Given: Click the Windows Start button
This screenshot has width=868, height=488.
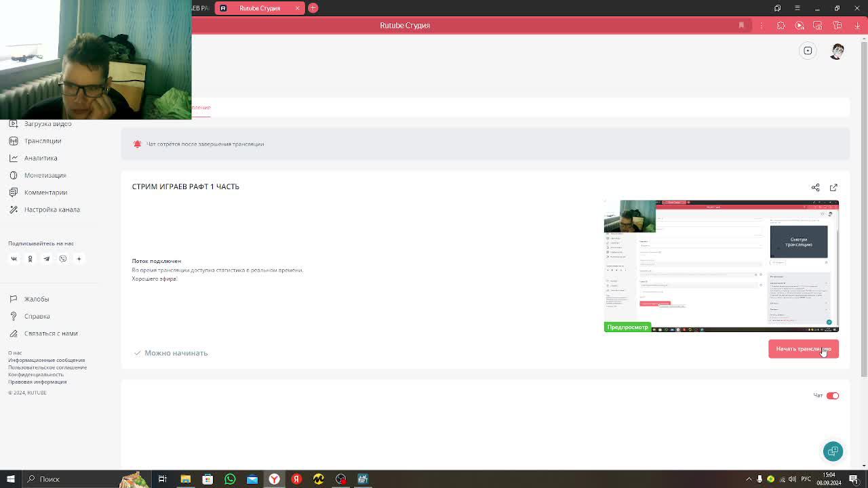Looking at the screenshot, I should [10, 479].
